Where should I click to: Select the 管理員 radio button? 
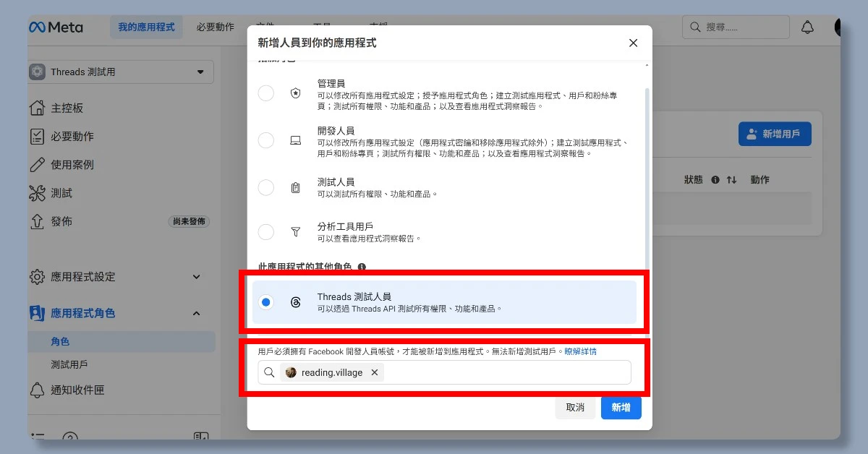[266, 93]
